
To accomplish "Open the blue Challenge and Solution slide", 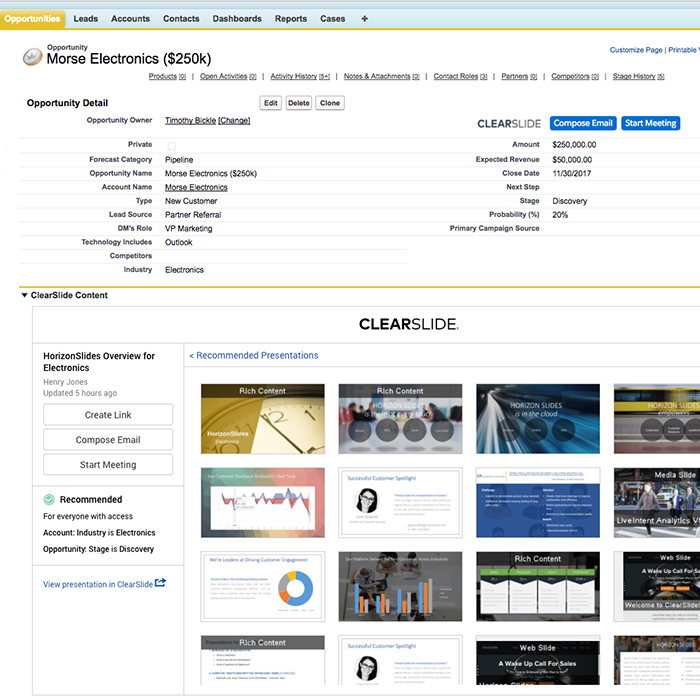I will [538, 503].
